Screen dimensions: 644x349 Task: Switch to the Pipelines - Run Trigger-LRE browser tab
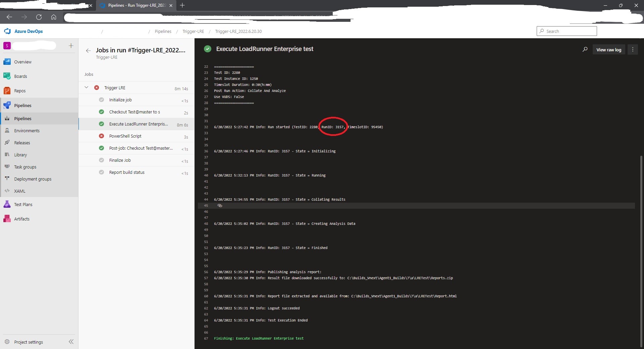(136, 5)
